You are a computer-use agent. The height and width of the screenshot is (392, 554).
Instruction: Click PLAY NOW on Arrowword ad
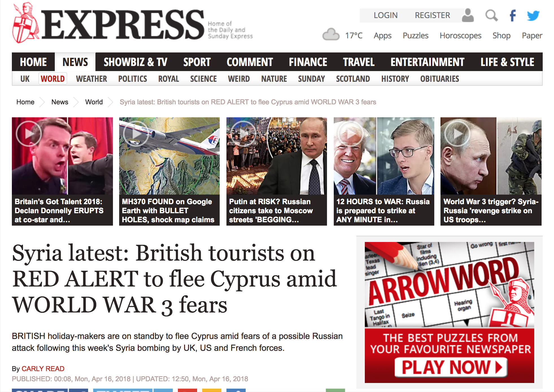pos(451,367)
